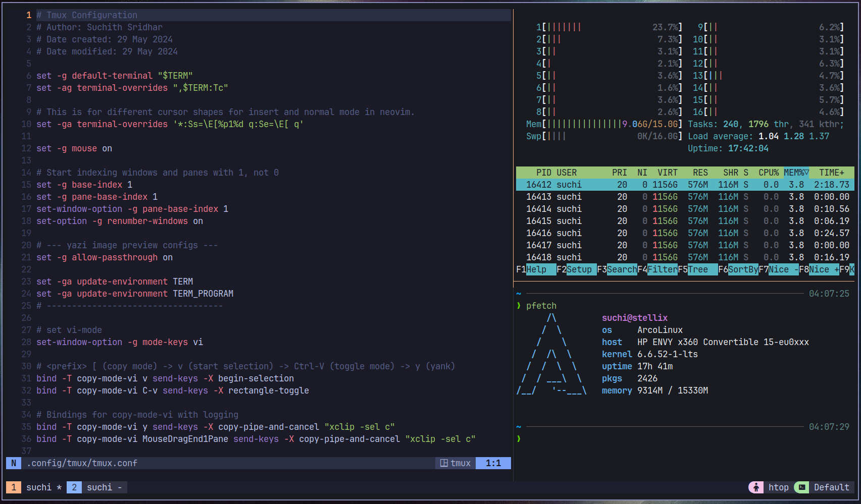Select process row 16412
861x504 pixels.
pyautogui.click(x=685, y=185)
